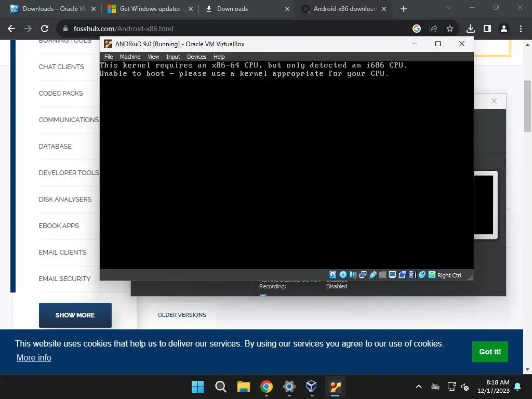Screen dimensions: 532x399
Task: Click network adapters icon in VirtualBox status bar
Action: coord(363,275)
